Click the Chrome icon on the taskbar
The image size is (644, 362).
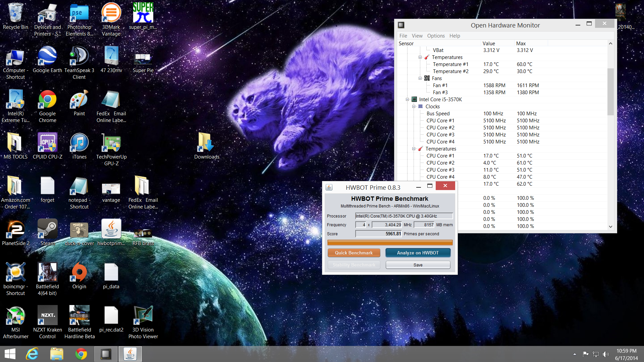(x=81, y=354)
